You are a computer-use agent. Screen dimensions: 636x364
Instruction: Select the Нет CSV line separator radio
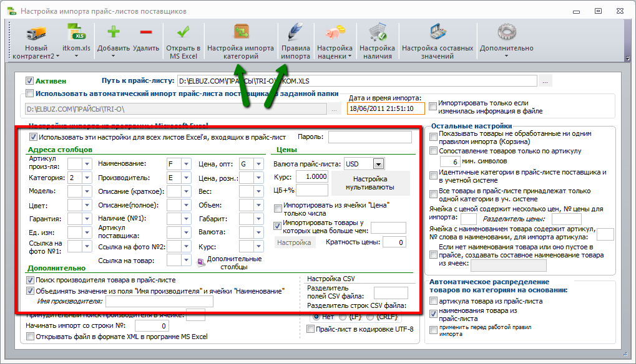pyautogui.click(x=316, y=317)
